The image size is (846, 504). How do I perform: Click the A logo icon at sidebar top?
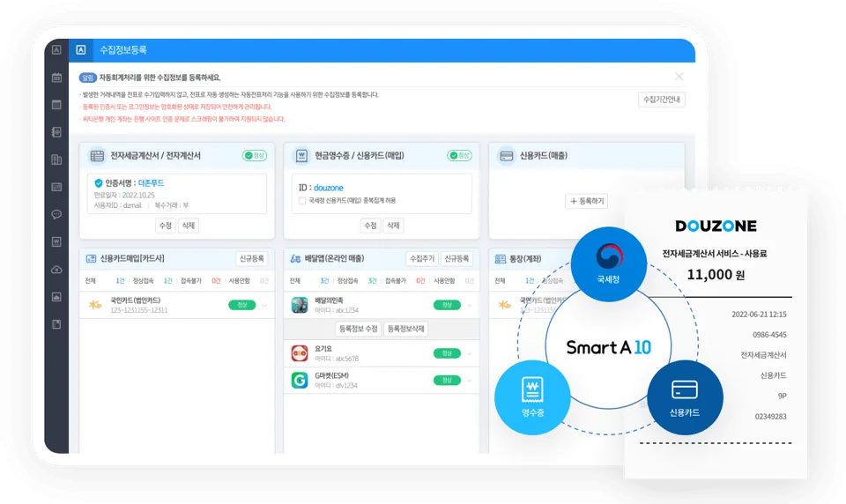[x=56, y=49]
